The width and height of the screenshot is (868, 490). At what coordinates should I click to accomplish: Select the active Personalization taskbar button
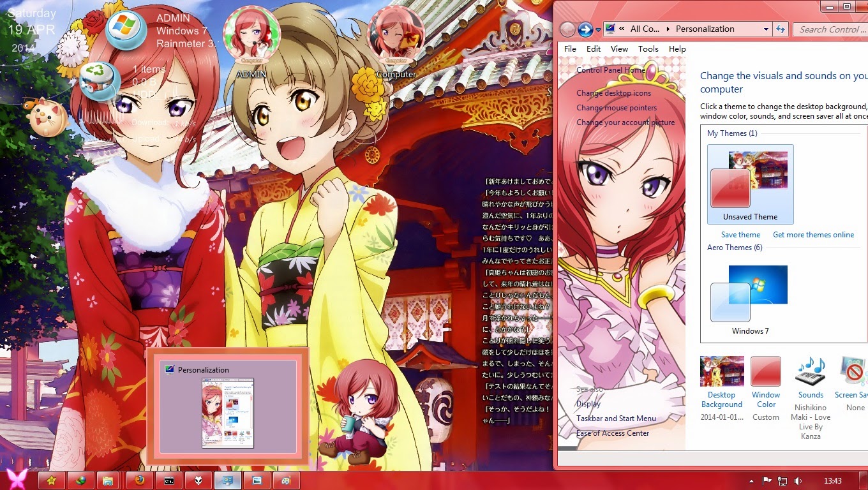[228, 480]
